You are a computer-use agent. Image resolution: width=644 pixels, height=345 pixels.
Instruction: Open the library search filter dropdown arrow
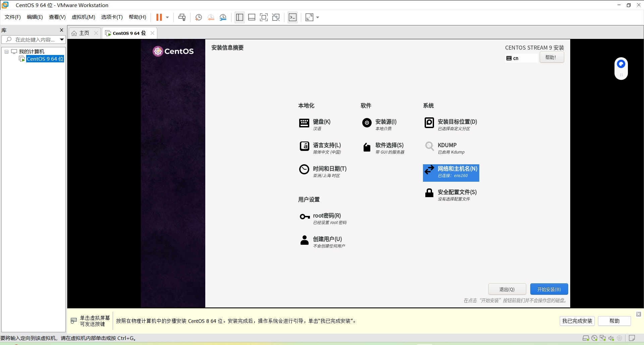(x=62, y=40)
